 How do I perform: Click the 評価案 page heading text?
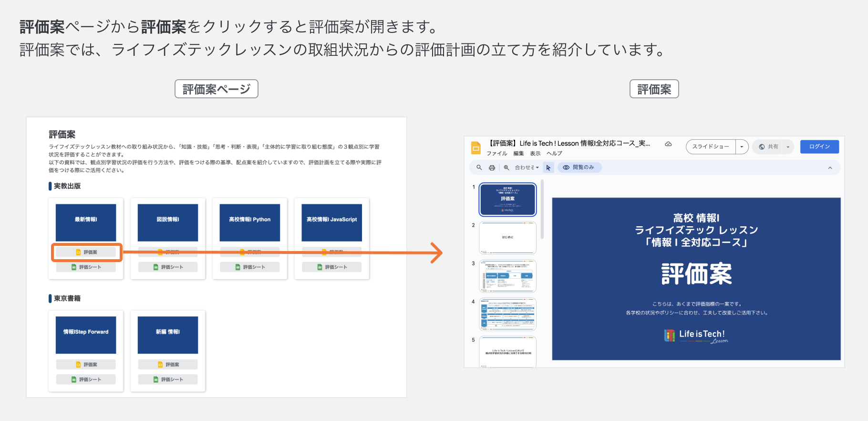62,135
